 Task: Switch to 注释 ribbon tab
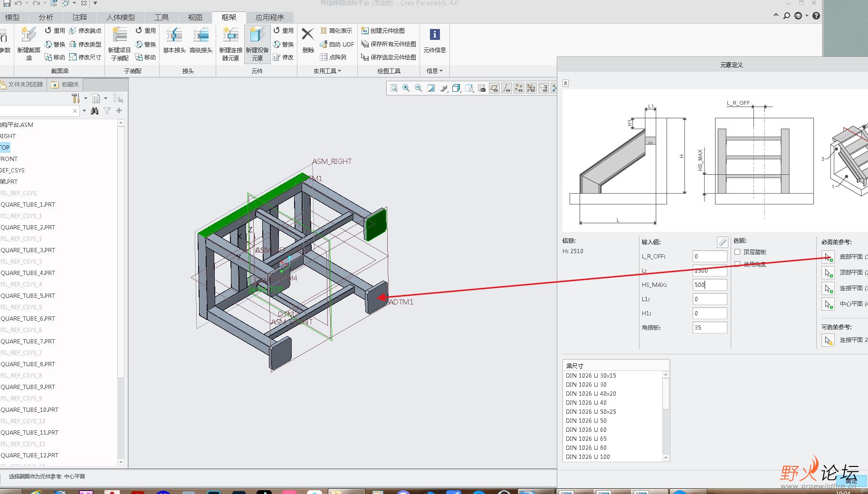pos(80,17)
